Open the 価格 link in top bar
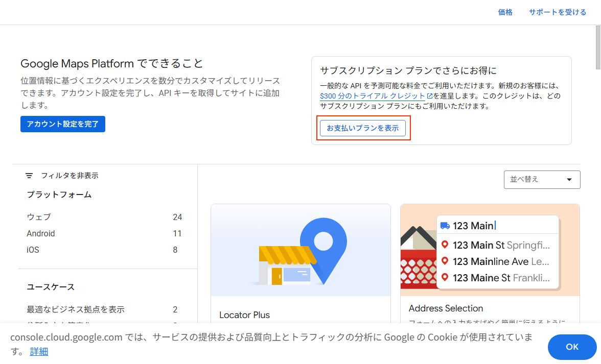 505,12
